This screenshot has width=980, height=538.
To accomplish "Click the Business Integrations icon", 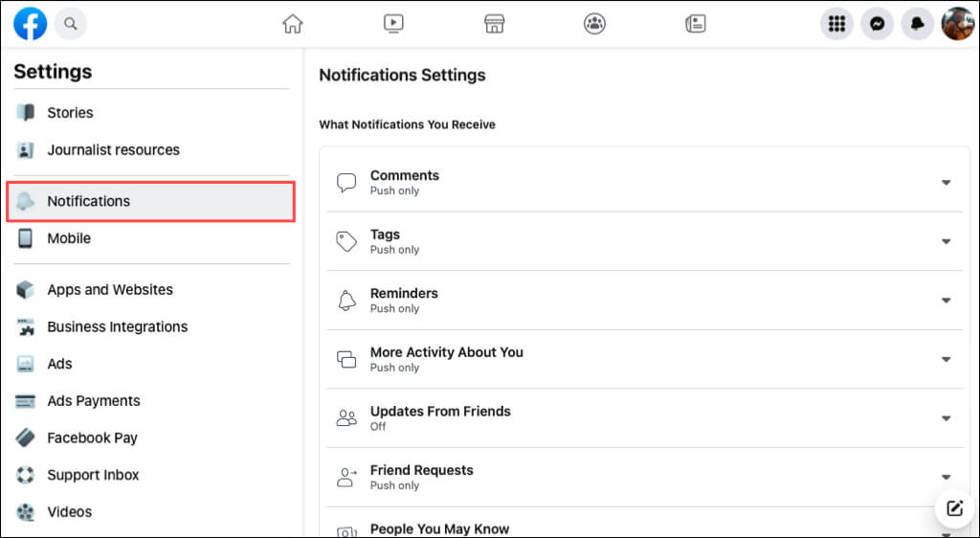I will (x=25, y=326).
